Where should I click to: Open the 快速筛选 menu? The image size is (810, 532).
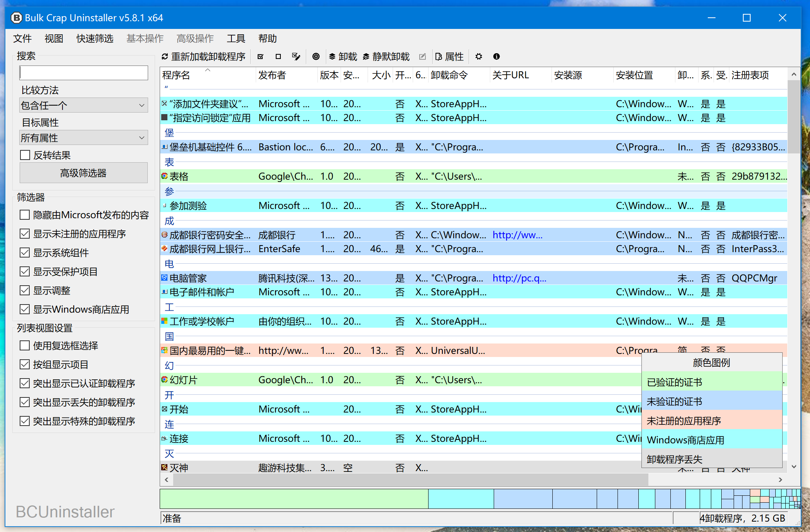[x=94, y=39]
